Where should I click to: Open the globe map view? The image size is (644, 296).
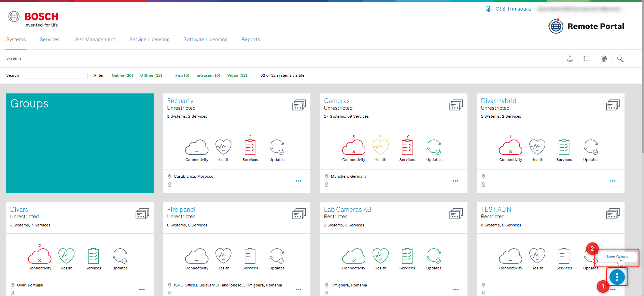coord(604,59)
